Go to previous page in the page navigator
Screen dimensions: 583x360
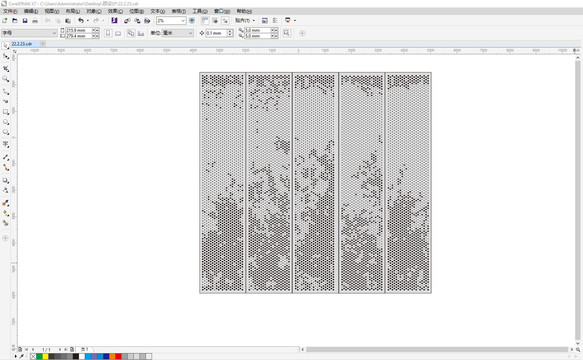click(x=33, y=350)
